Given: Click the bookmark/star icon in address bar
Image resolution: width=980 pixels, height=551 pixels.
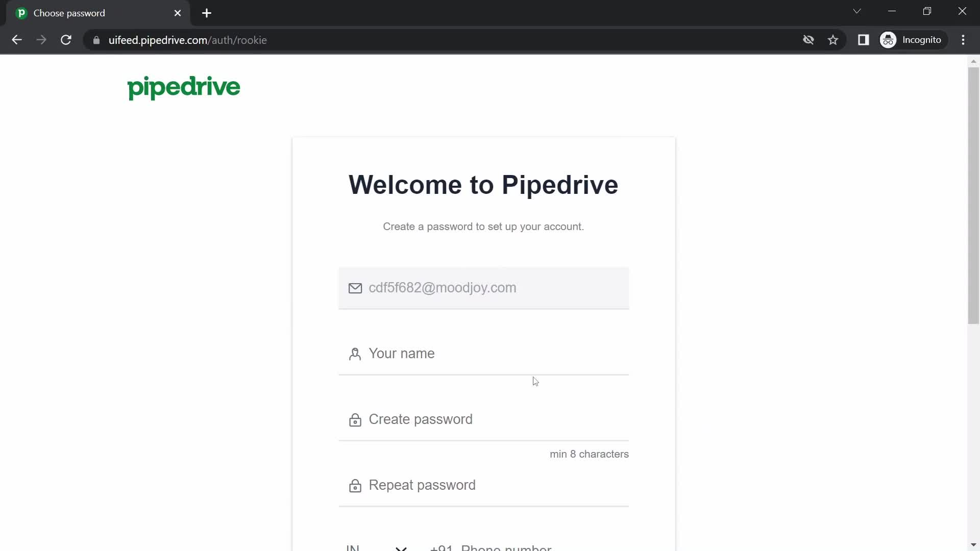Looking at the screenshot, I should pyautogui.click(x=834, y=40).
